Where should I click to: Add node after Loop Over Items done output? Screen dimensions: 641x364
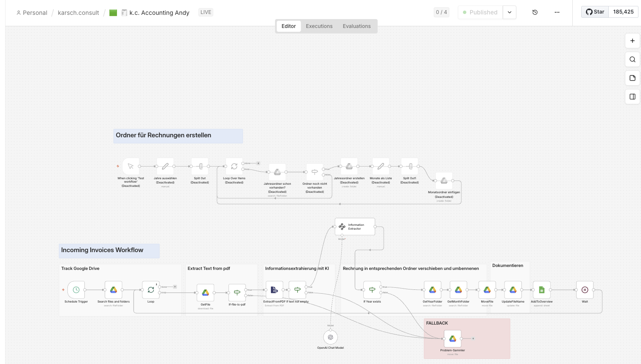tap(258, 163)
